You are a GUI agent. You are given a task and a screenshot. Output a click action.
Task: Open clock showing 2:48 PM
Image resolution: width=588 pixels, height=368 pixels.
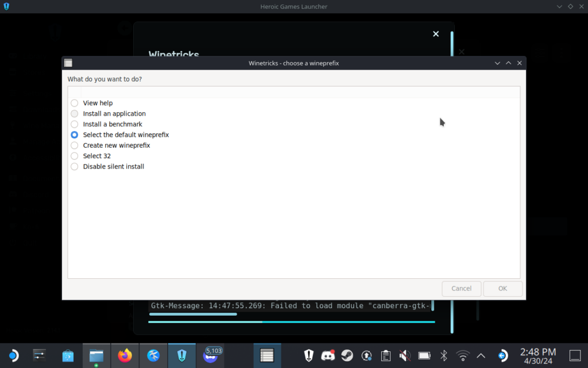point(537,356)
